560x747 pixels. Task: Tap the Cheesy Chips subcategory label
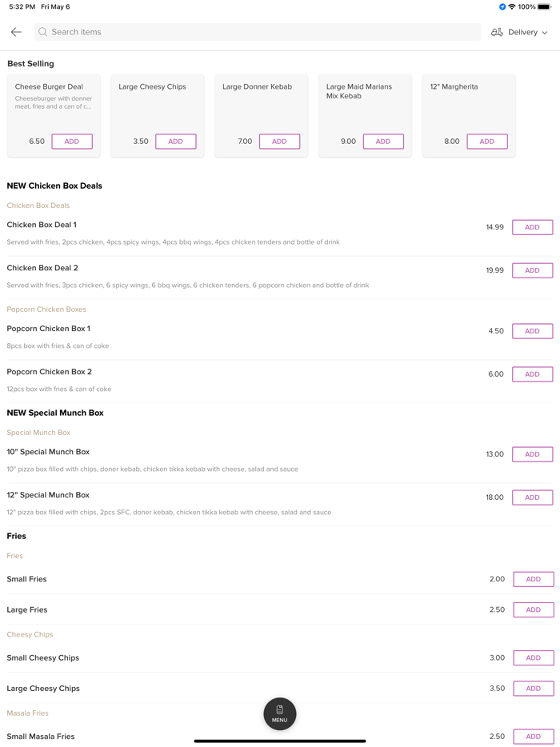[x=30, y=634]
